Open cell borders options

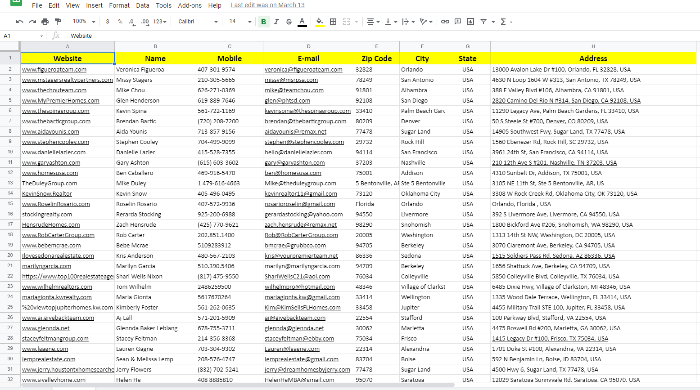[333, 21]
